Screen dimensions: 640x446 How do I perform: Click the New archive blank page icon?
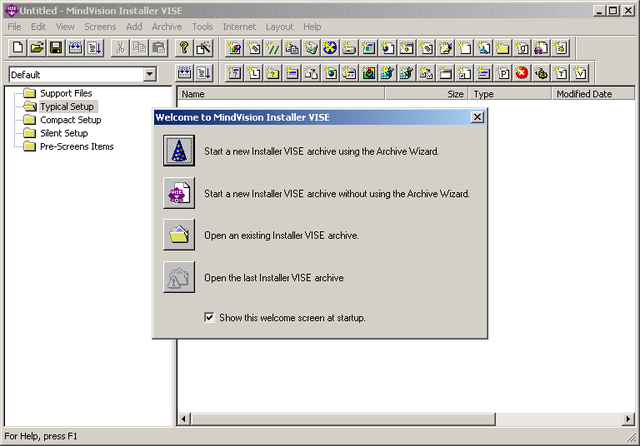pos(18,48)
